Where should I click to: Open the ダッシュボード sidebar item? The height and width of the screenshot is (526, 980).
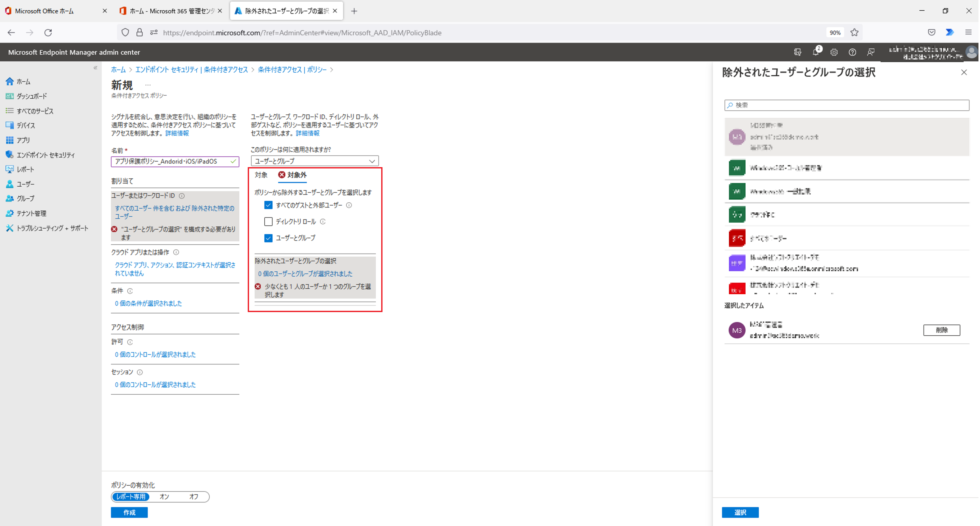(32, 96)
